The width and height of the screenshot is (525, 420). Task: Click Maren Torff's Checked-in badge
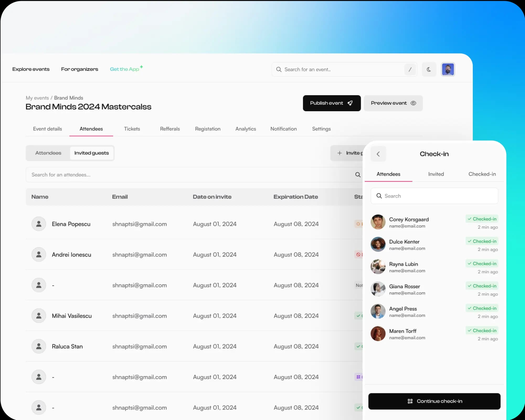(x=482, y=330)
